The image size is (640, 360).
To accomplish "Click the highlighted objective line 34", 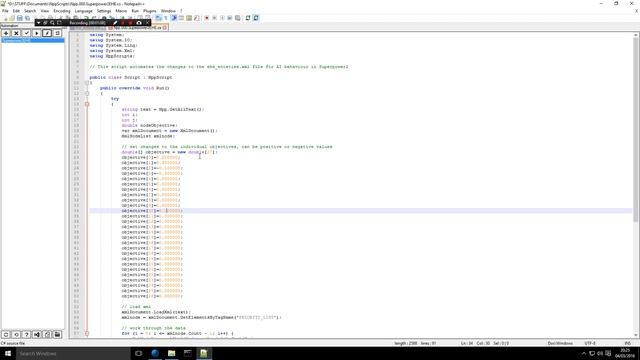I will tap(361, 211).
